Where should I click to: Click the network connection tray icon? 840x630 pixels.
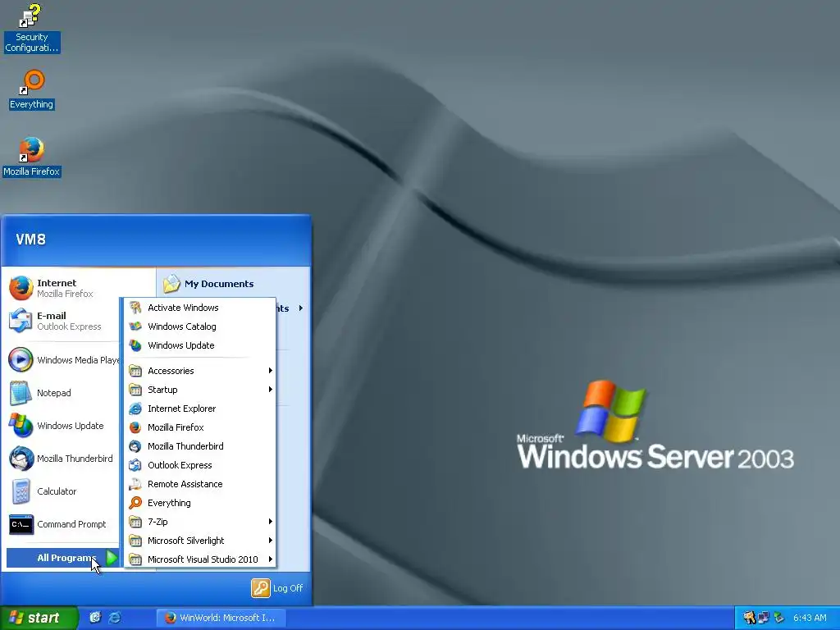(763, 618)
